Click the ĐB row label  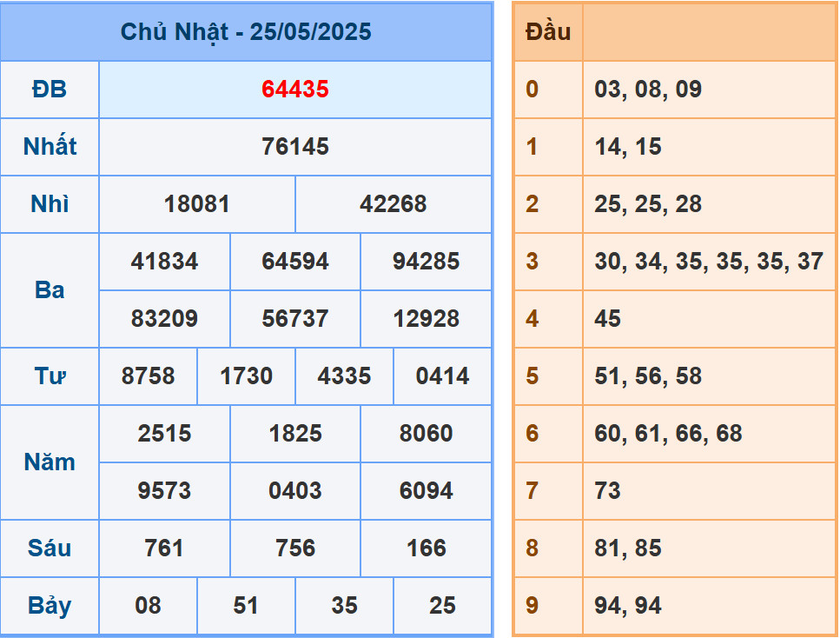click(50, 90)
